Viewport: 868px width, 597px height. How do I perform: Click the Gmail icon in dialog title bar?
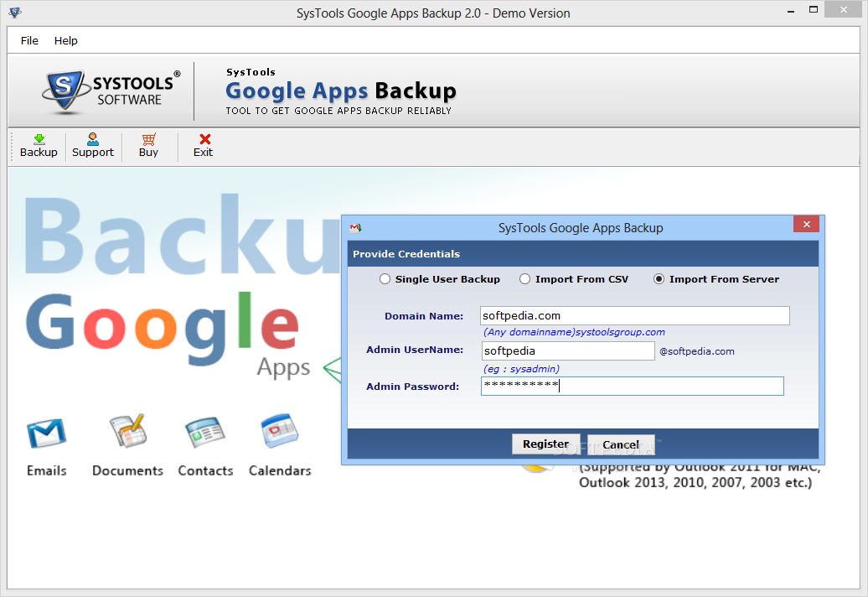point(355,227)
